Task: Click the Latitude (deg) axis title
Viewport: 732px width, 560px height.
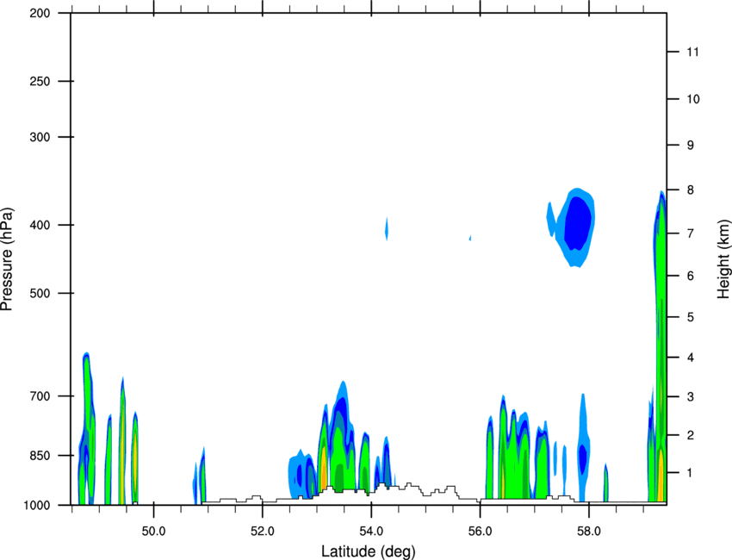Action: click(369, 551)
